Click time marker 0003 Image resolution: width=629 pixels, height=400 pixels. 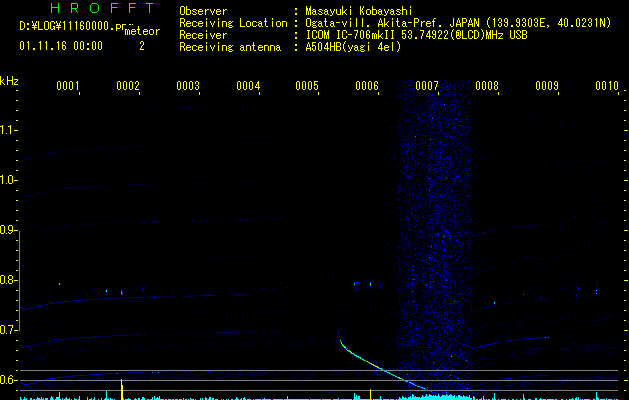pos(188,85)
